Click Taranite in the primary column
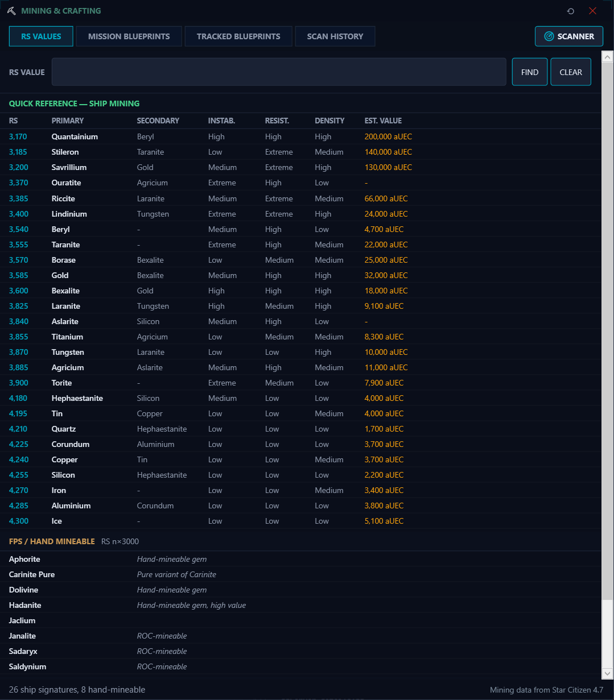The image size is (614, 700). tap(66, 245)
